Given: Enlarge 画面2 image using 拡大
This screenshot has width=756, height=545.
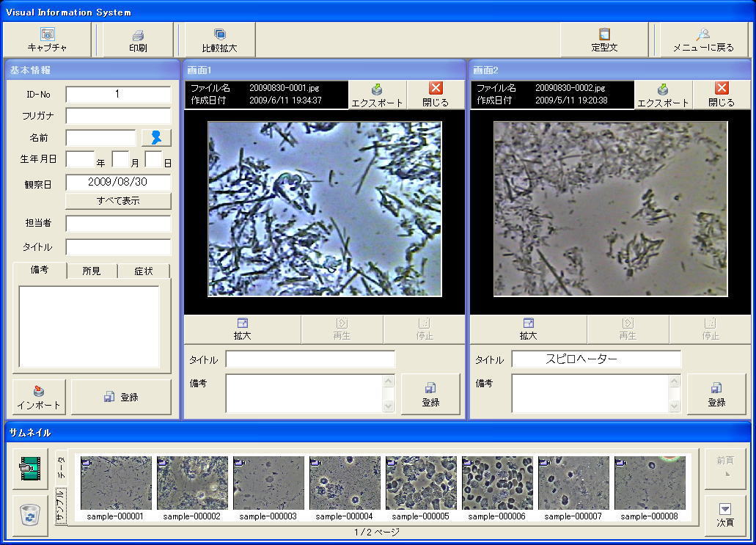Looking at the screenshot, I should click(x=528, y=329).
